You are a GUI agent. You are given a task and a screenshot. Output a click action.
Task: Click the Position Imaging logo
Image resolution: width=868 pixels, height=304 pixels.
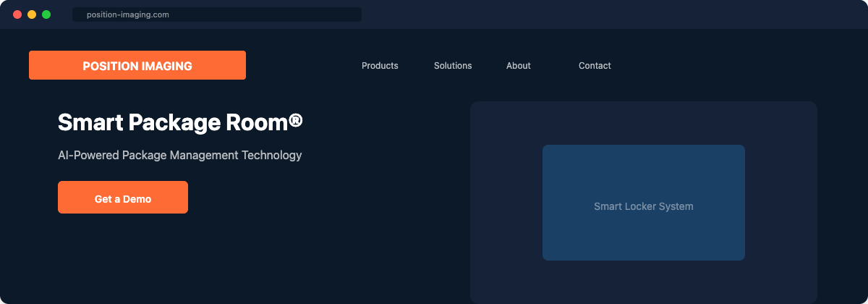(x=137, y=65)
